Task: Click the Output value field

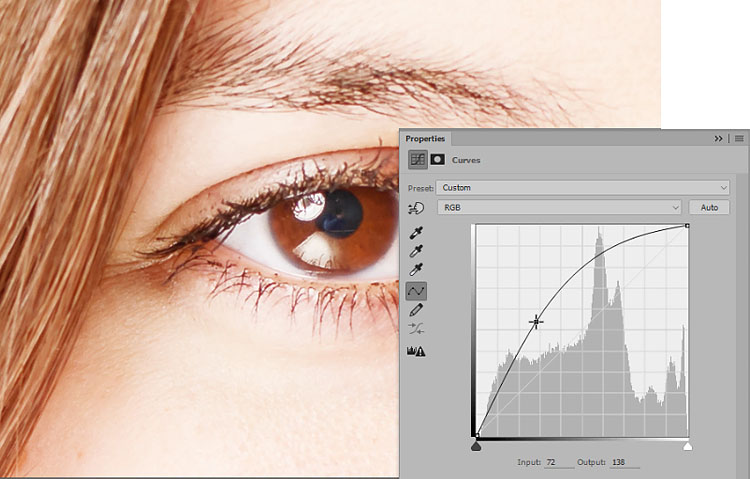Action: point(625,462)
